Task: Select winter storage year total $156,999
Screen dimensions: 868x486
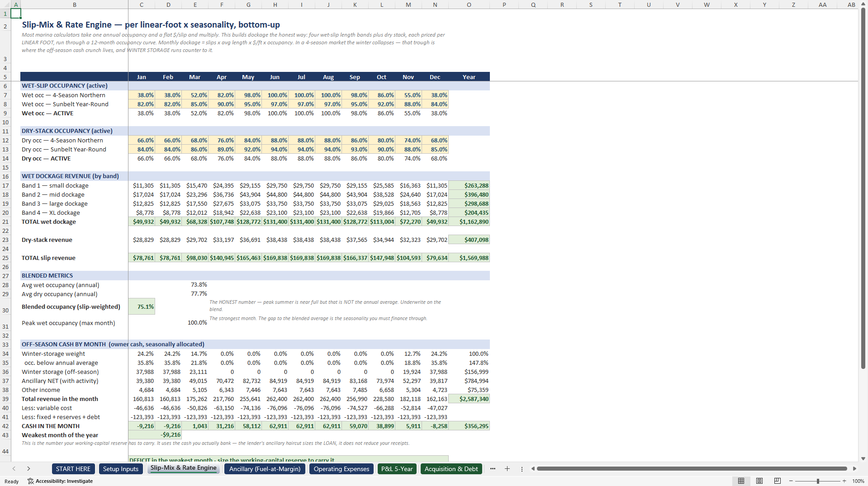Action: (x=469, y=372)
